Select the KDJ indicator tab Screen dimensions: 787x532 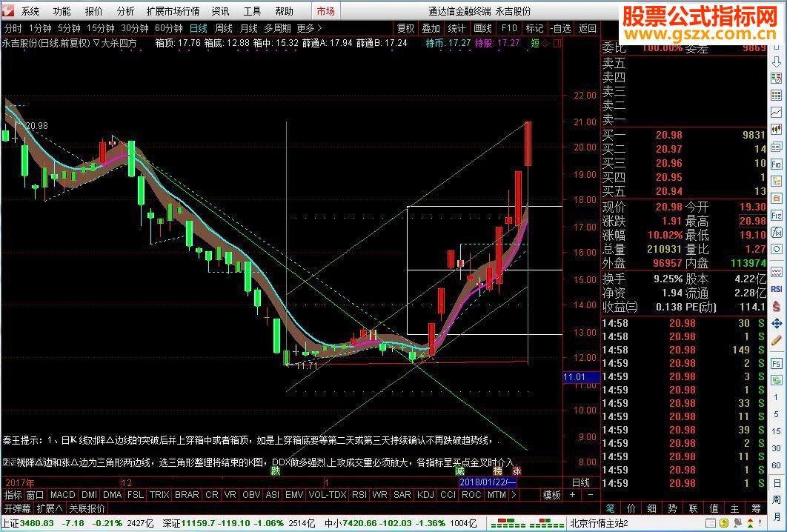coord(425,495)
